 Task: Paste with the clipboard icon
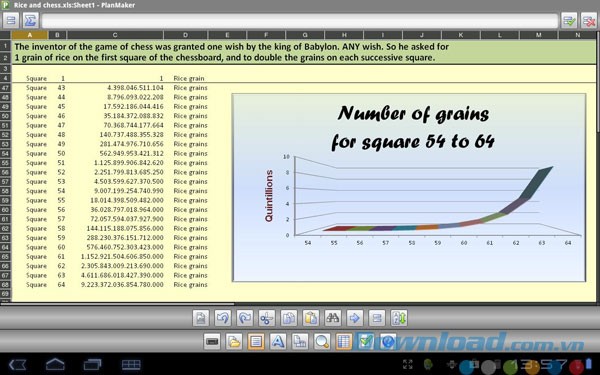[311, 318]
